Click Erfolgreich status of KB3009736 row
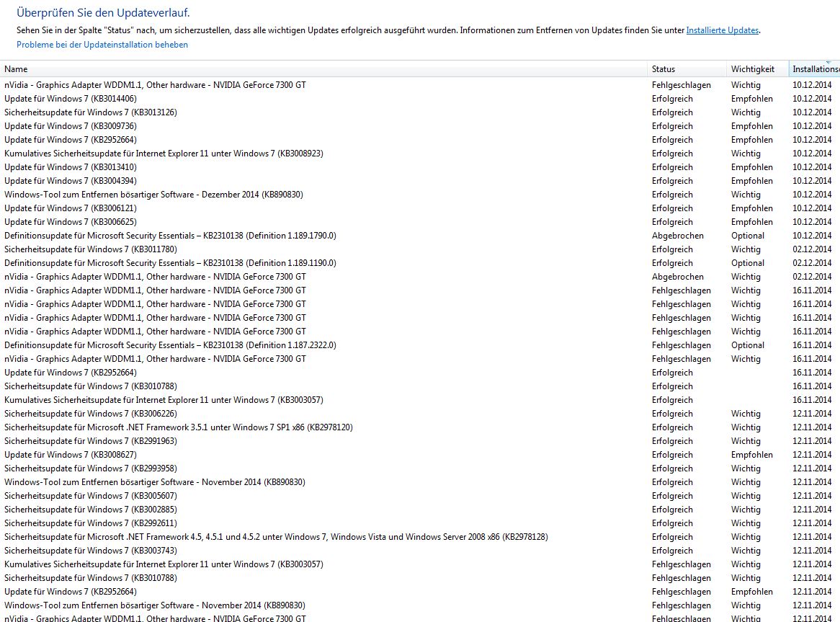This screenshot has width=840, height=622. tap(672, 126)
